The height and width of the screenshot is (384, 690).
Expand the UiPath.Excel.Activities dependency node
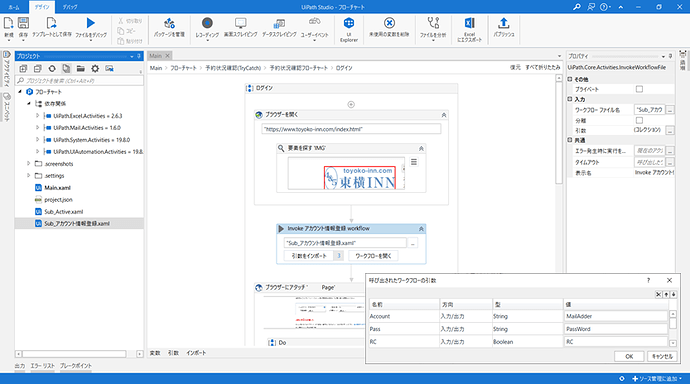pyautogui.click(x=37, y=116)
